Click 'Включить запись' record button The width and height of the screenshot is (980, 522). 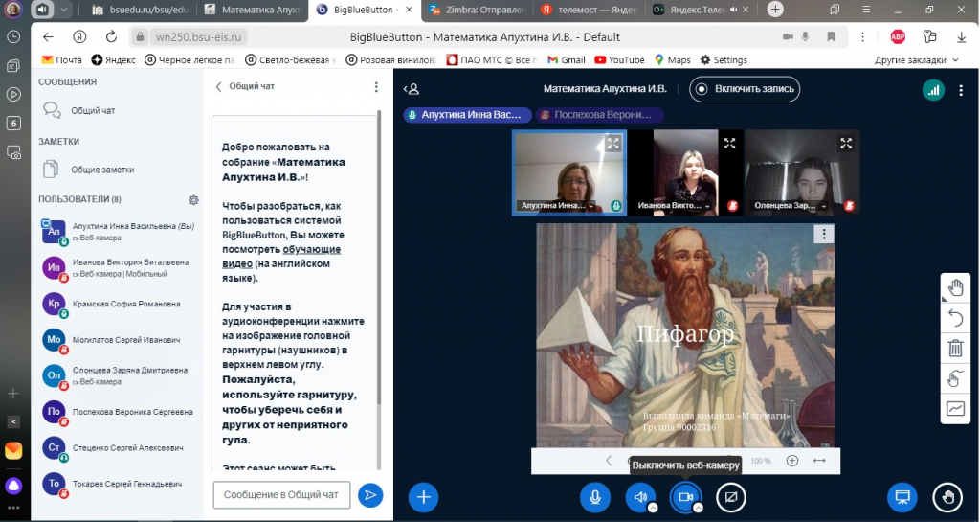pos(745,89)
